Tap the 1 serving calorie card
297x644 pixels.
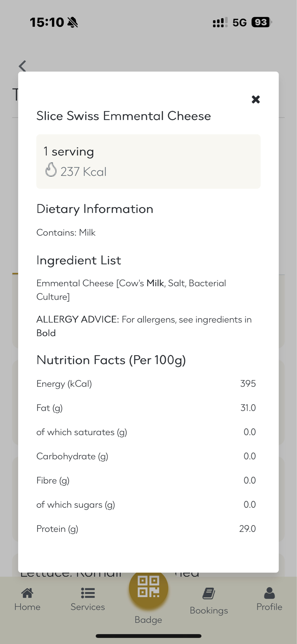[148, 161]
